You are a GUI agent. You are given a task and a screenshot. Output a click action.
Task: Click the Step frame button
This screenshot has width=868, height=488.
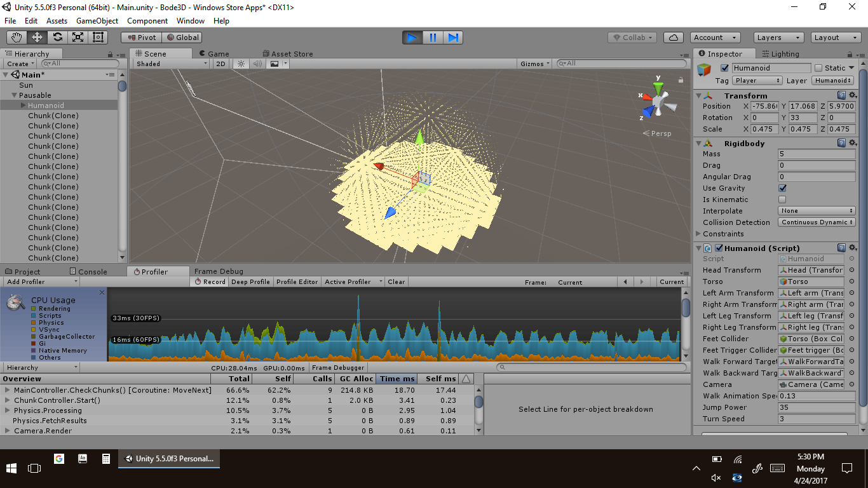point(453,37)
